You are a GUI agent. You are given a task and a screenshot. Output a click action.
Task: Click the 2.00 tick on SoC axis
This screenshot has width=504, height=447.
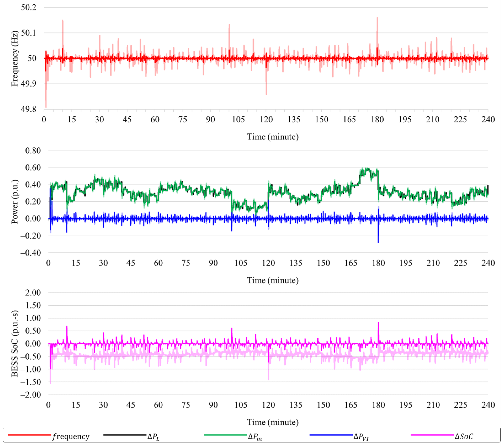(33, 293)
